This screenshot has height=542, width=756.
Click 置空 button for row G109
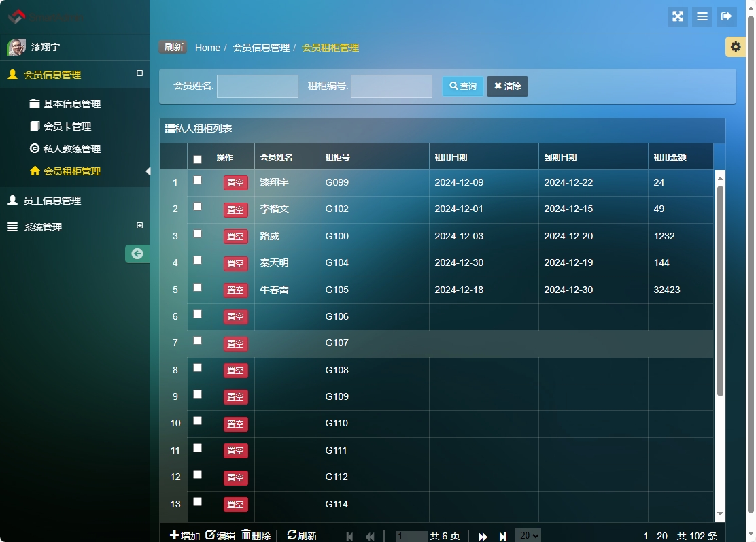click(x=236, y=397)
